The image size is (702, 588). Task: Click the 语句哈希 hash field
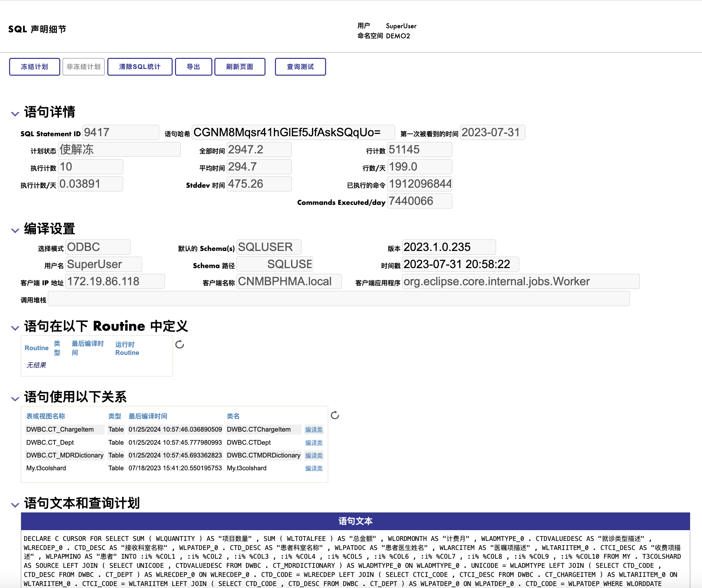coord(293,133)
